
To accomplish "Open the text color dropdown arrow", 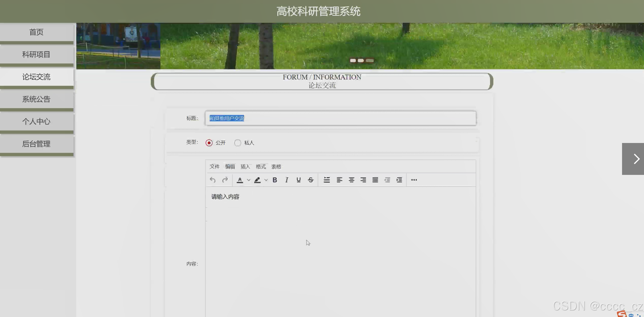I will (x=249, y=180).
